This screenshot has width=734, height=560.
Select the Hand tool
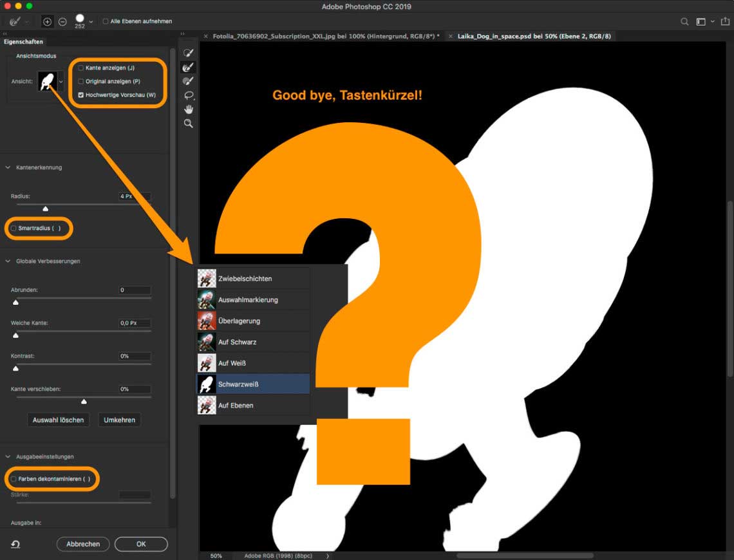[x=189, y=109]
